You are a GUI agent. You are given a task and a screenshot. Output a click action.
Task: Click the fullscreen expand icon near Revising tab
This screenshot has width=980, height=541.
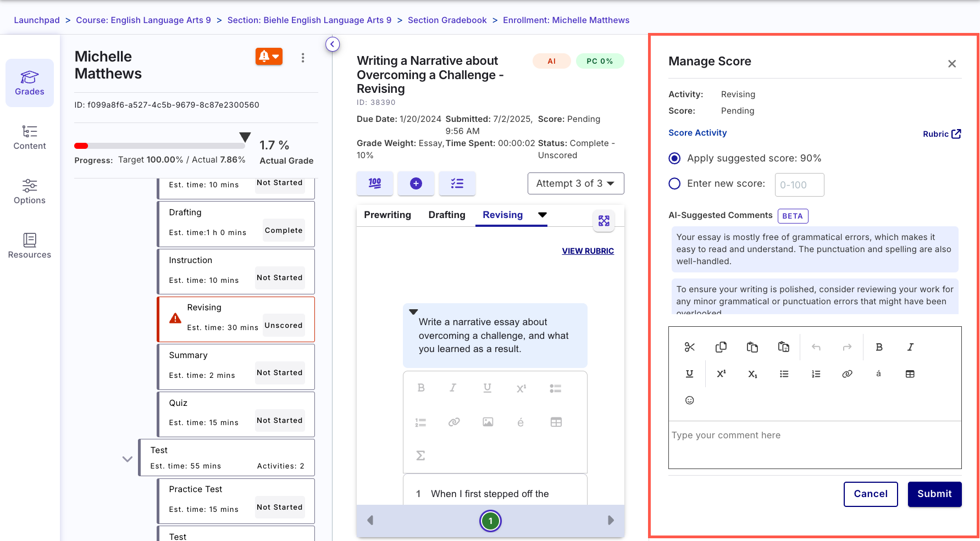(604, 221)
